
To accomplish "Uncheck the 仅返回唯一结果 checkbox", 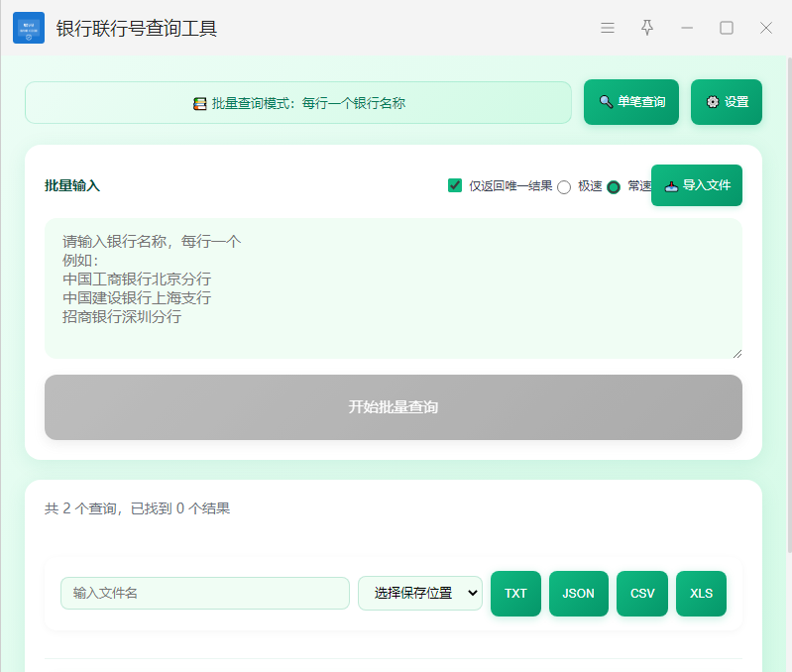I will (455, 185).
